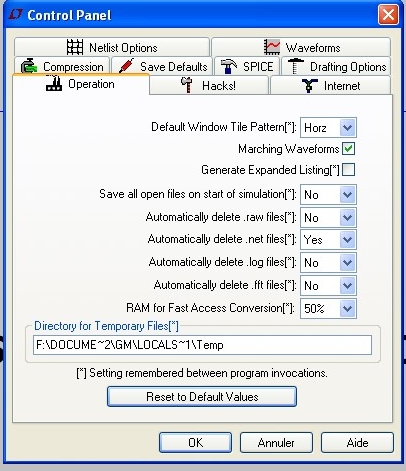Click the Operation factory icon
Screen dimensions: 406x471
coord(54,83)
